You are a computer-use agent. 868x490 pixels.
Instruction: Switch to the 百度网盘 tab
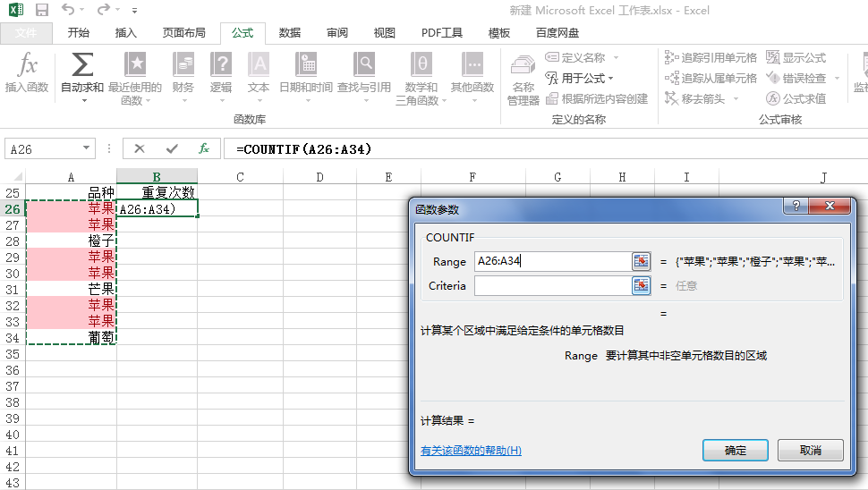coord(557,32)
